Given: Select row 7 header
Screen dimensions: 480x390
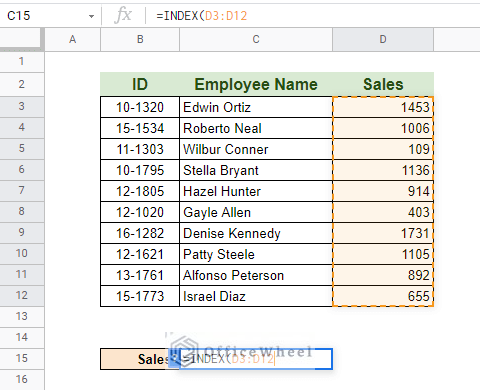Looking at the screenshot, I should point(22,191).
